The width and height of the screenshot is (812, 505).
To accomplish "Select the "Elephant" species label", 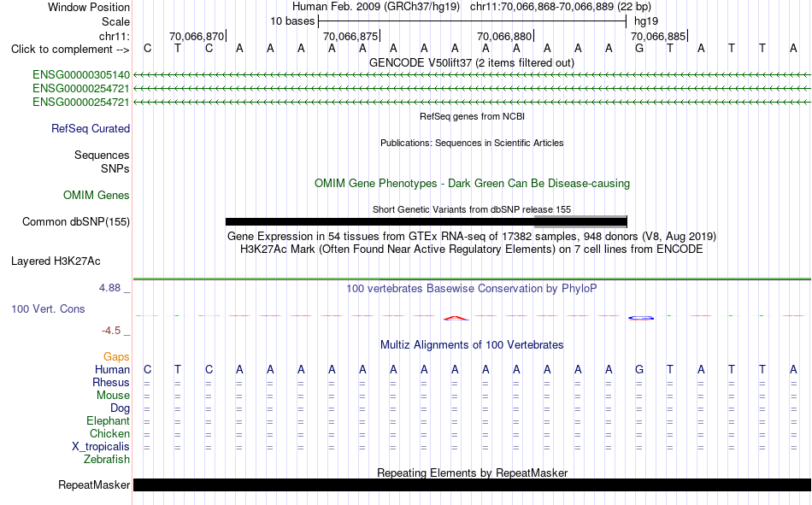I will (x=108, y=420).
